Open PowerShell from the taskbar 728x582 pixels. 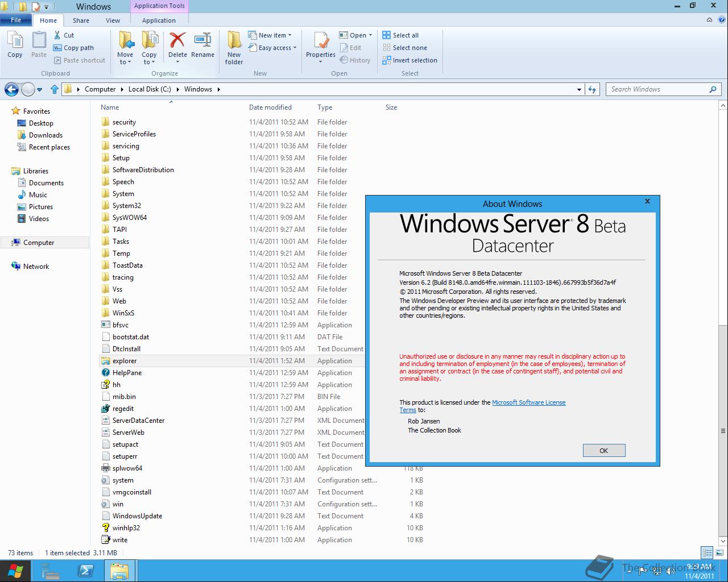(x=86, y=571)
